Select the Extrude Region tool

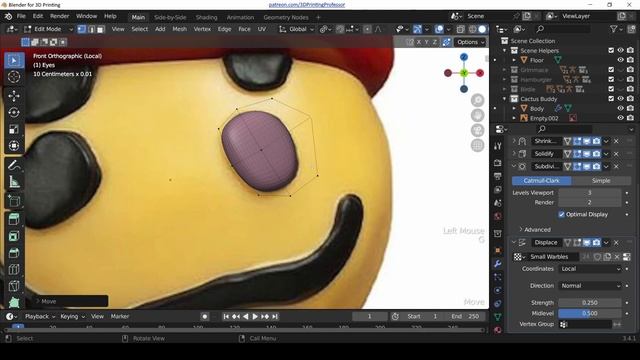pyautogui.click(x=14, y=219)
